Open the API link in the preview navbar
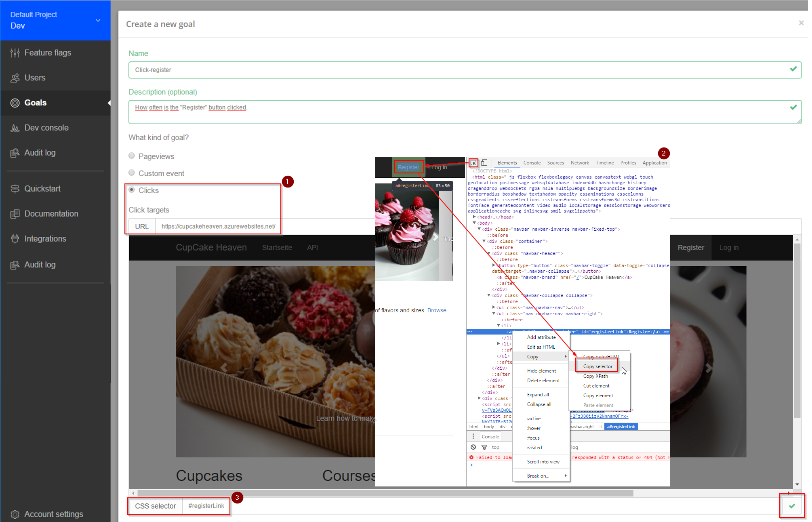This screenshot has width=812, height=522. coord(312,248)
